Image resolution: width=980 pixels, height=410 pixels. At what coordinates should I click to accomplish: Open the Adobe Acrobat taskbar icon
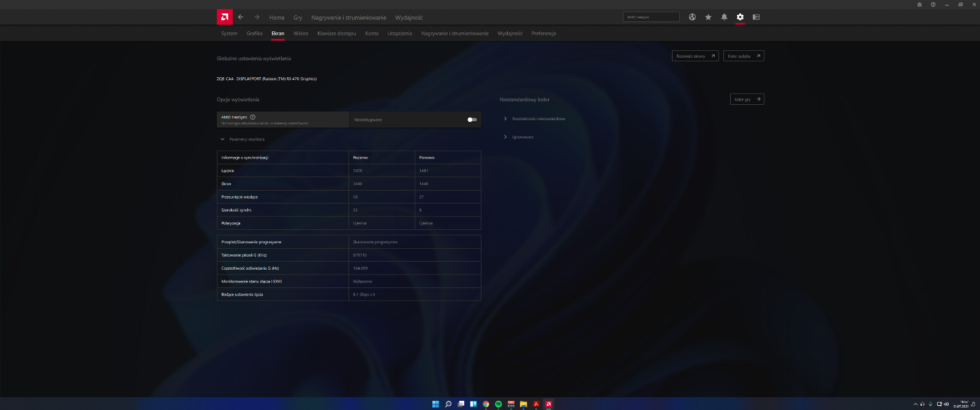(536, 404)
